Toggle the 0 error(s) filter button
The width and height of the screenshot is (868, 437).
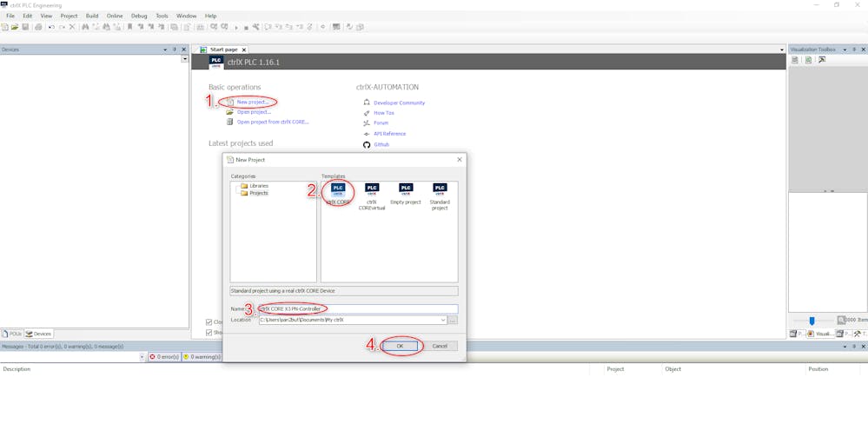164,357
